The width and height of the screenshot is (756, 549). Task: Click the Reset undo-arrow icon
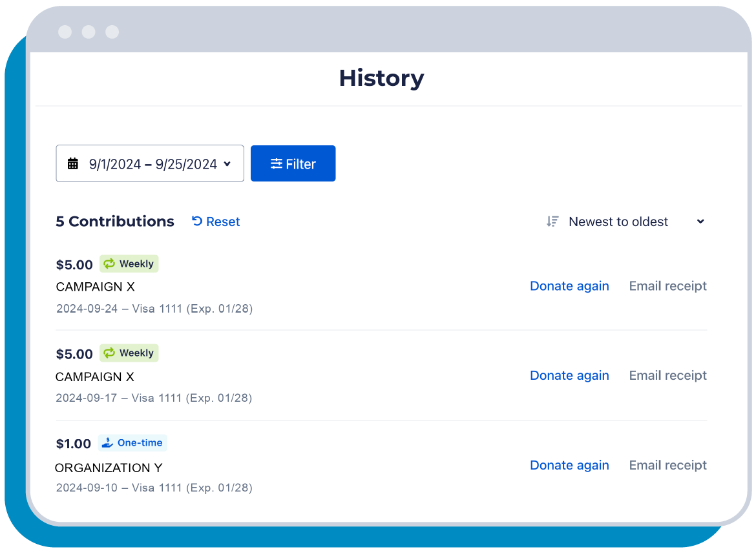pyautogui.click(x=196, y=221)
